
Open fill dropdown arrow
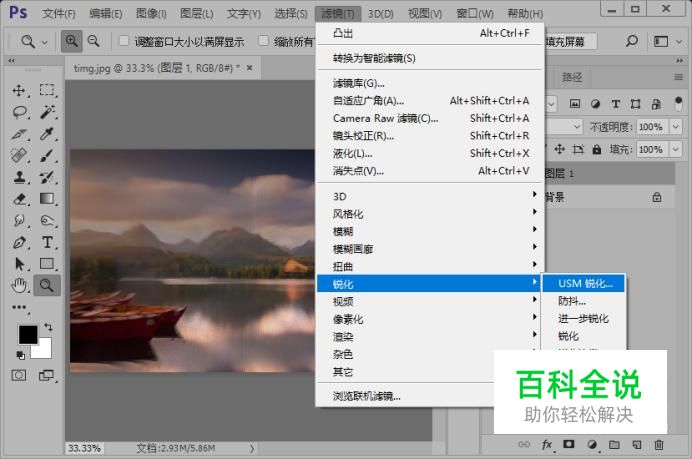point(676,150)
